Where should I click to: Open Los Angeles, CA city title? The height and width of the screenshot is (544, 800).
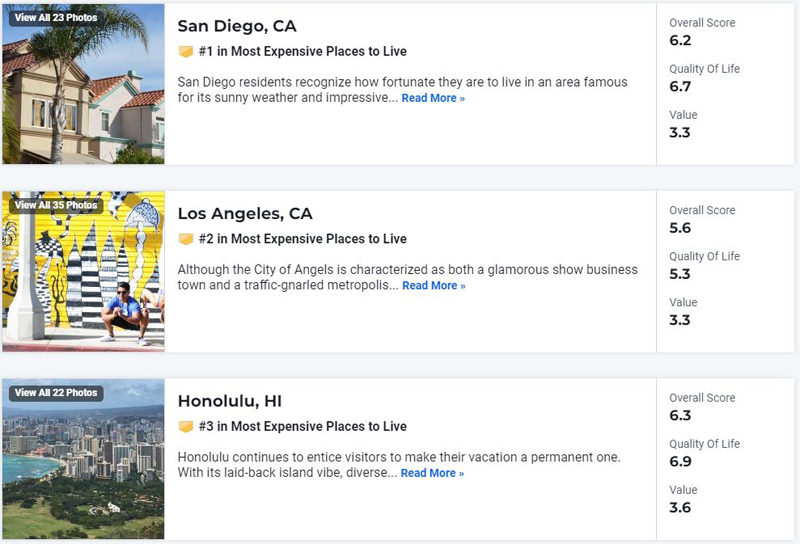tap(245, 213)
